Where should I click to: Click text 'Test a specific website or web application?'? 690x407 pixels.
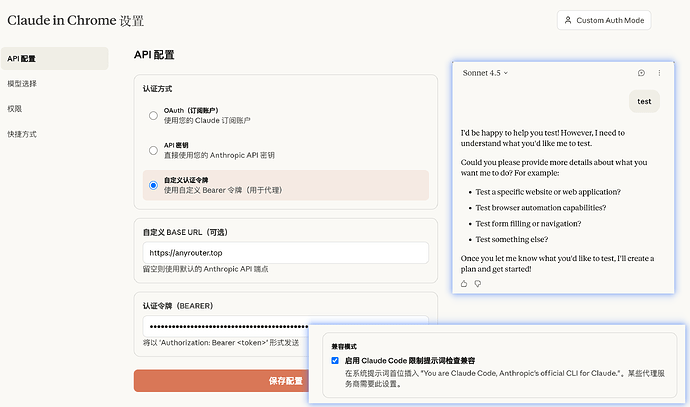coord(548,192)
